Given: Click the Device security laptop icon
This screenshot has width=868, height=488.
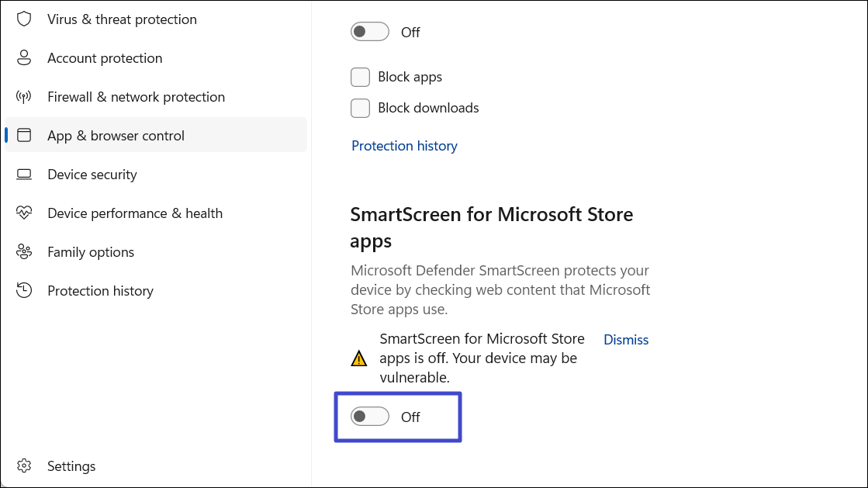Looking at the screenshot, I should (24, 175).
